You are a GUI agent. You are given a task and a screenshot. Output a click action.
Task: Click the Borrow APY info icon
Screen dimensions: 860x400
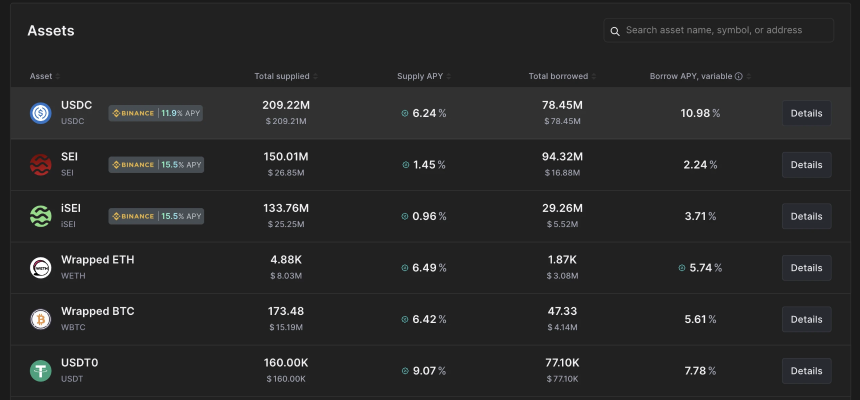(739, 76)
